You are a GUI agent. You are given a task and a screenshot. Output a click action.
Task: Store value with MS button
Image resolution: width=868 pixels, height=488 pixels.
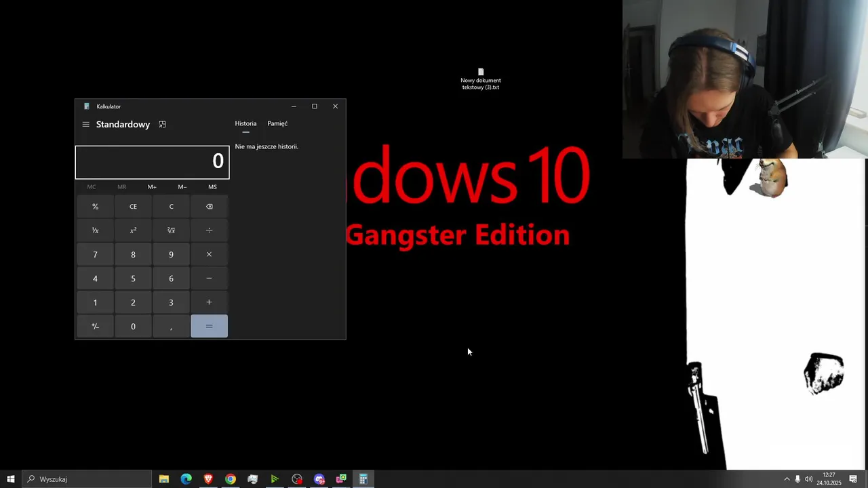pyautogui.click(x=212, y=187)
